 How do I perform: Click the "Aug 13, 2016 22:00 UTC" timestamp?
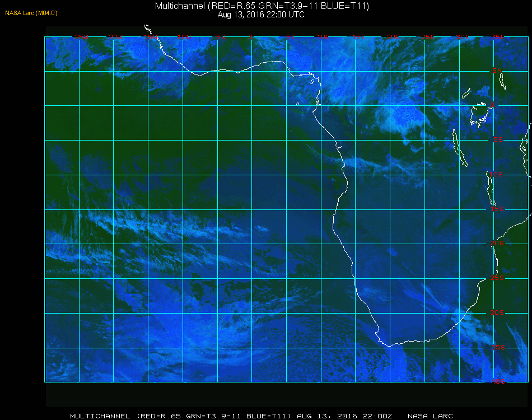pos(261,15)
